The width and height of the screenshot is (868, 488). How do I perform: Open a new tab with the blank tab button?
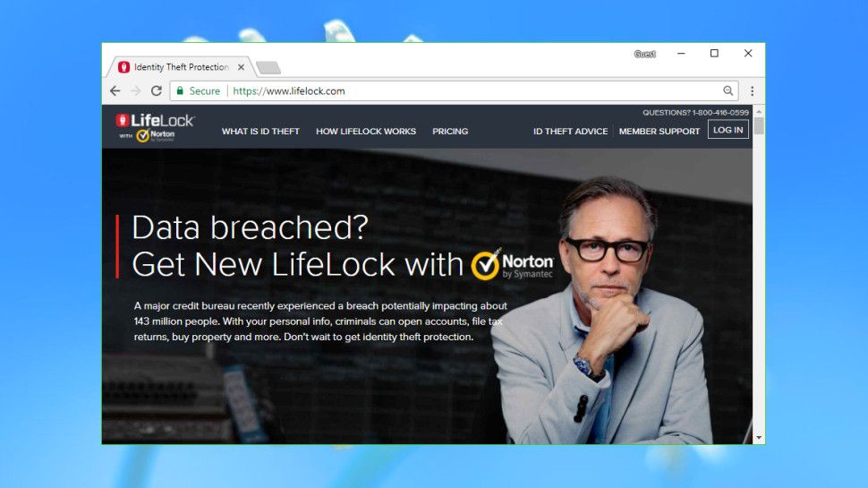pyautogui.click(x=268, y=67)
